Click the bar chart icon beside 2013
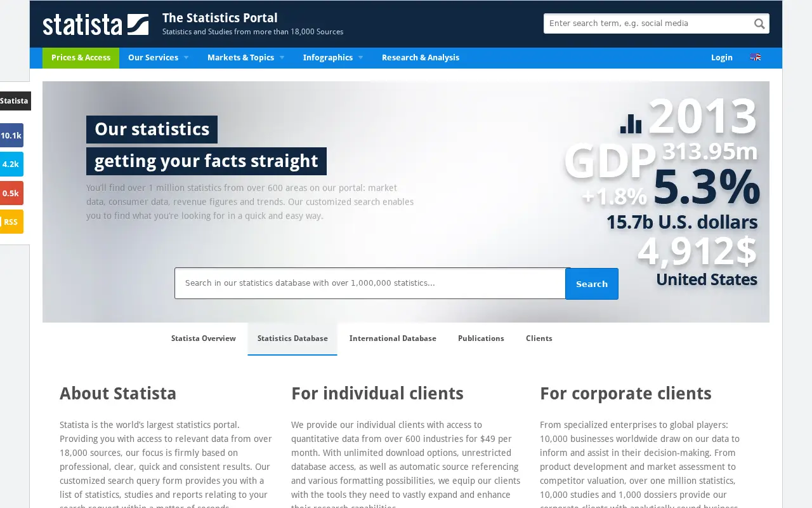 [631, 123]
